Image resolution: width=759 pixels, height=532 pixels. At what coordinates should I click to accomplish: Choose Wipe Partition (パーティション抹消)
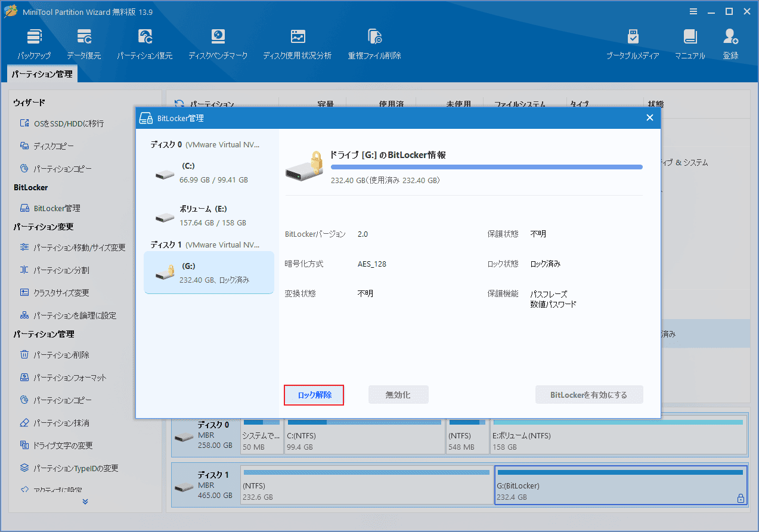point(54,423)
